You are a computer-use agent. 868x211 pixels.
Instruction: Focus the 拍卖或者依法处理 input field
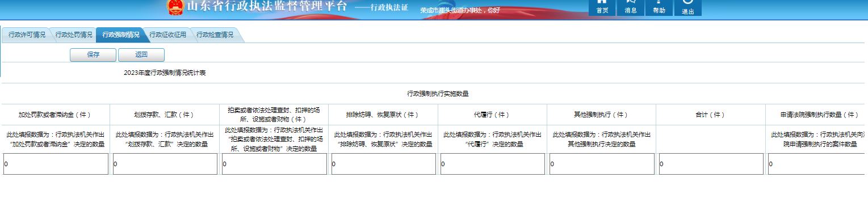[x=274, y=164]
